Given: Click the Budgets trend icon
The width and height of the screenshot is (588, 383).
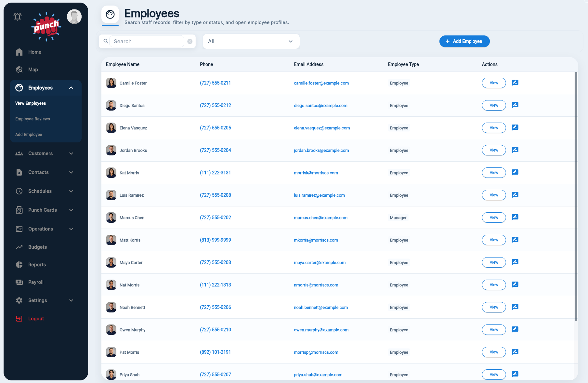Looking at the screenshot, I should 19,247.
